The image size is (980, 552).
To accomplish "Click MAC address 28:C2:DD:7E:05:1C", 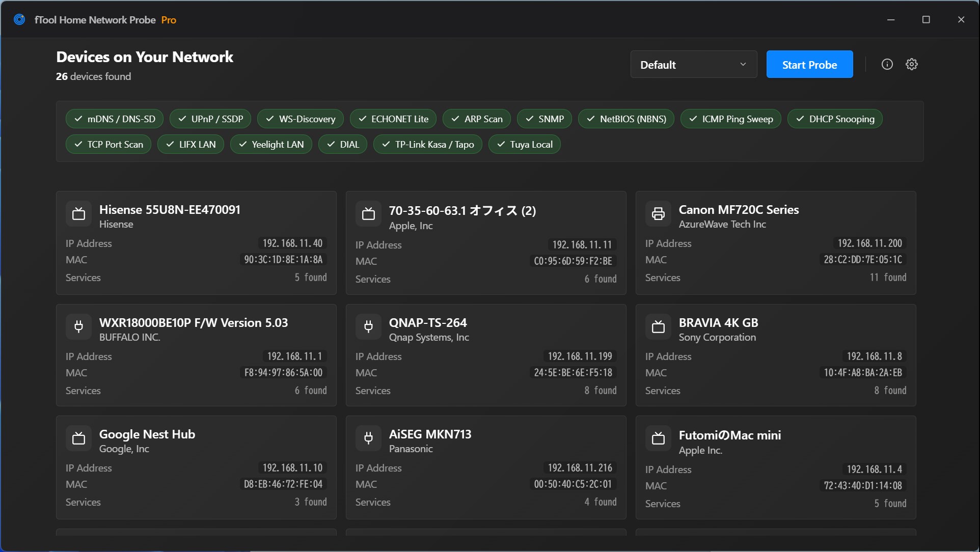I will tap(863, 259).
